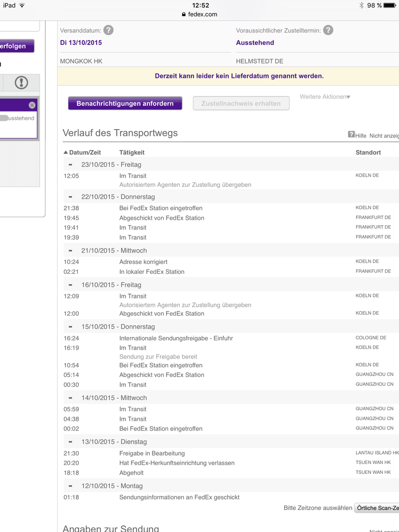Select the 02:21 timestamp
The width and height of the screenshot is (399, 532).
(71, 272)
